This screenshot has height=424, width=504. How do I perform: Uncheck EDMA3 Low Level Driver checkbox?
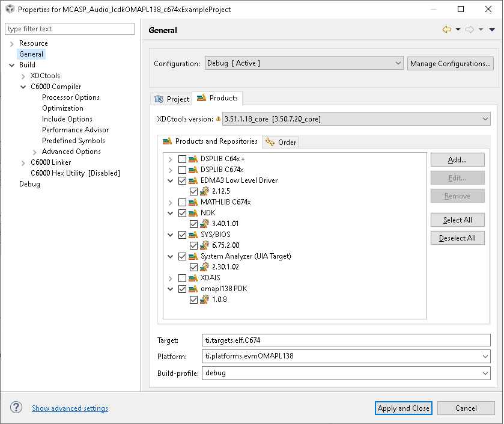182,180
